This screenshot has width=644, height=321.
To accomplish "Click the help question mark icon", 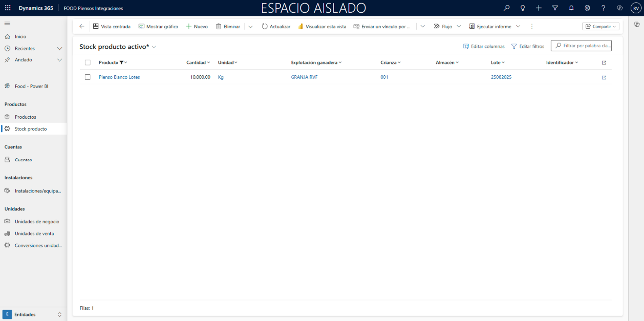I will [x=603, y=8].
